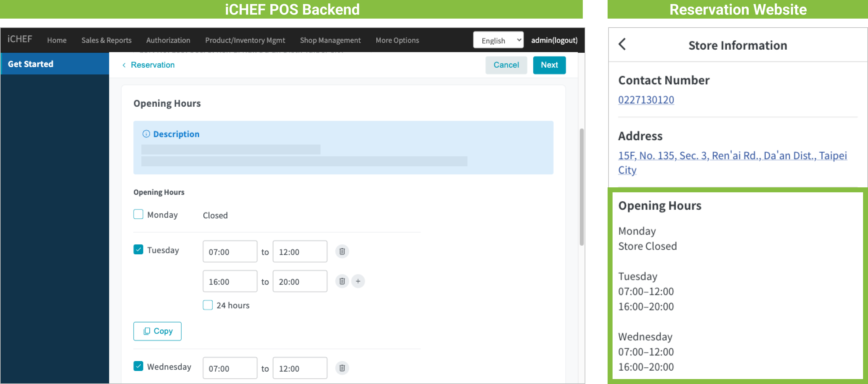Delete Wednesday's 07:00 to 12:00 slot

342,368
